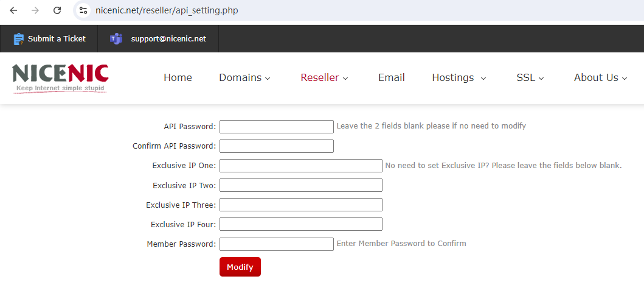Expand the Hostings dropdown menu
The width and height of the screenshot is (644, 293).
click(x=459, y=78)
